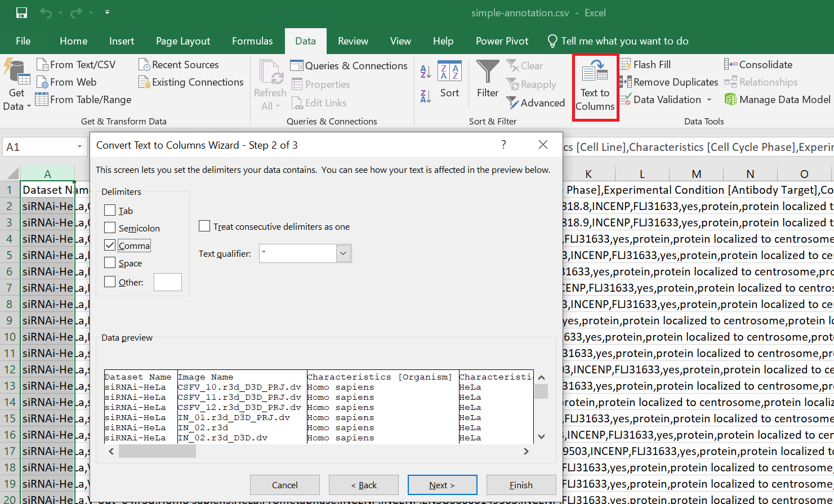
Task: Enable the Semicolon delimiter checkbox
Action: [x=110, y=228]
